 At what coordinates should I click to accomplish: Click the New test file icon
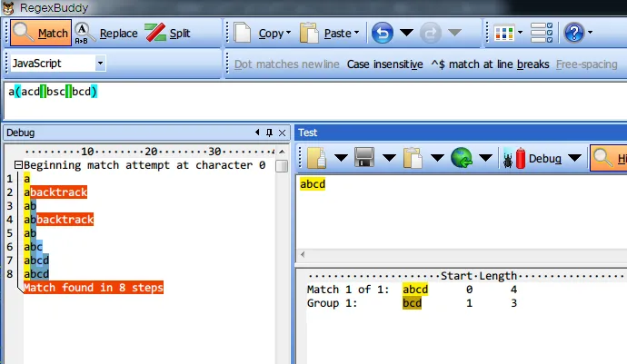(316, 158)
